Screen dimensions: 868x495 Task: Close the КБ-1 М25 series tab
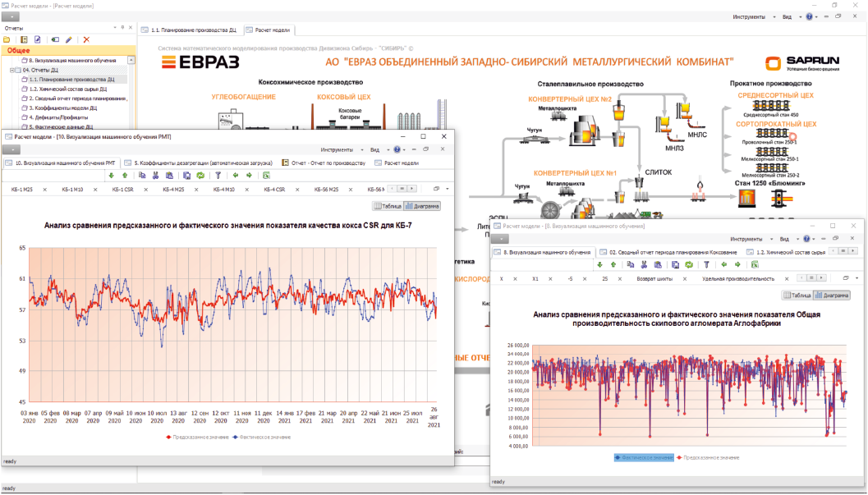pos(45,190)
